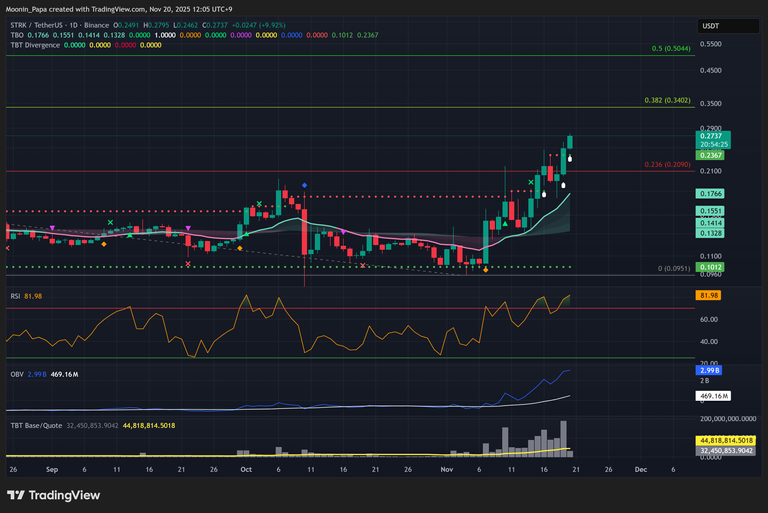
Task: Click the RSI pane legend label
Action: 15,296
